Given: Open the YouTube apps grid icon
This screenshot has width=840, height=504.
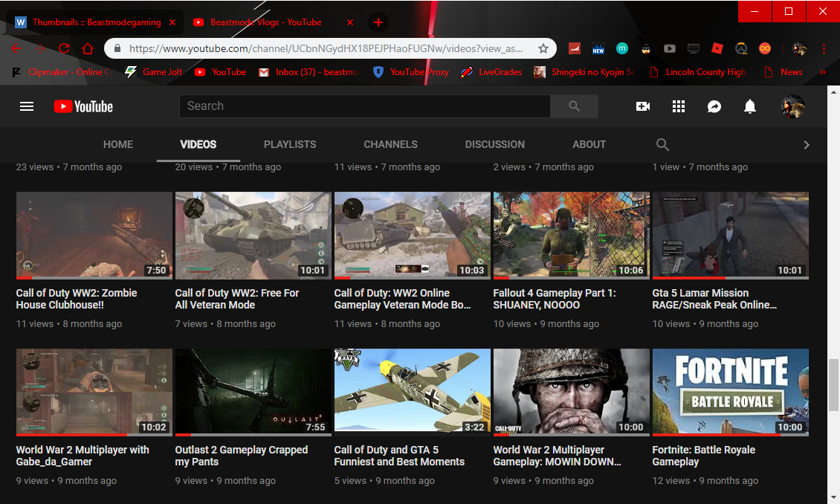Looking at the screenshot, I should coord(679,106).
